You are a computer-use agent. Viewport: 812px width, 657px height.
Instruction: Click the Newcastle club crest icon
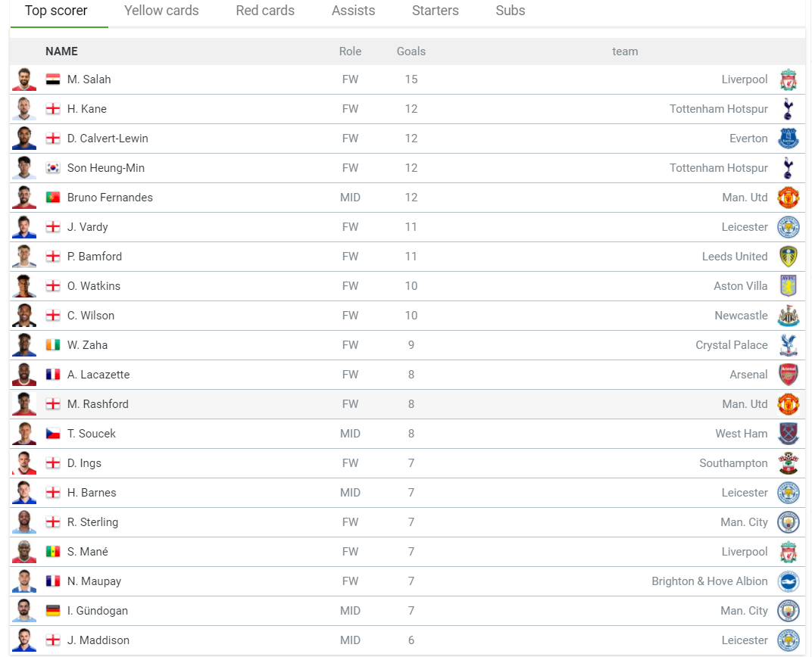click(x=789, y=316)
